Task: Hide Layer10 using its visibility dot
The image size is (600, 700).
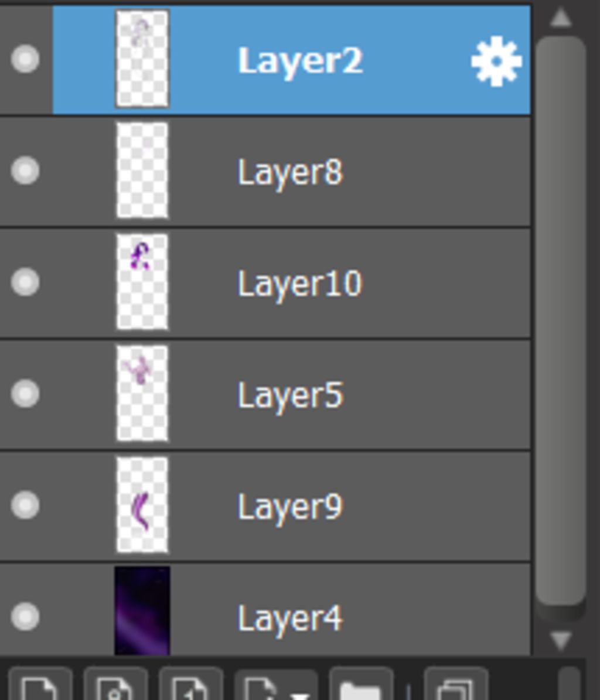Action: [25, 282]
